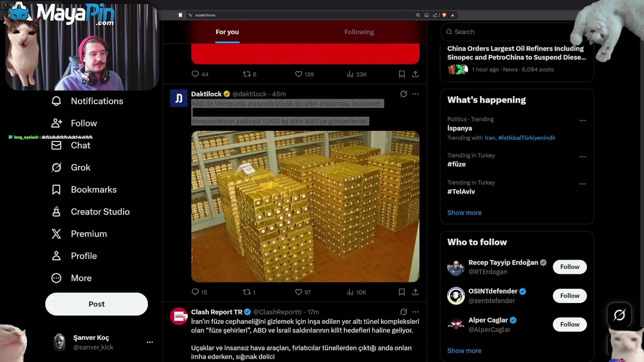Click the browser bookmark icon in address bar
Screen dimensions: 644x362
(180, 15)
